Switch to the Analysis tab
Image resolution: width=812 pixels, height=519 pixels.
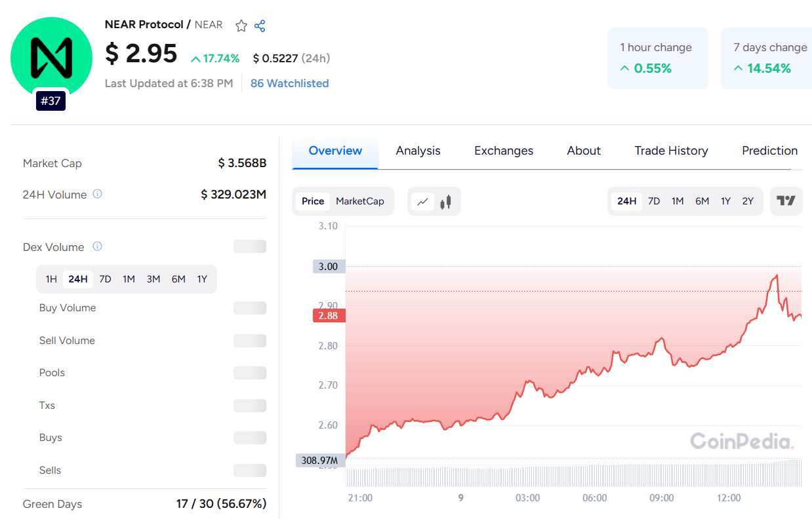[x=418, y=151]
